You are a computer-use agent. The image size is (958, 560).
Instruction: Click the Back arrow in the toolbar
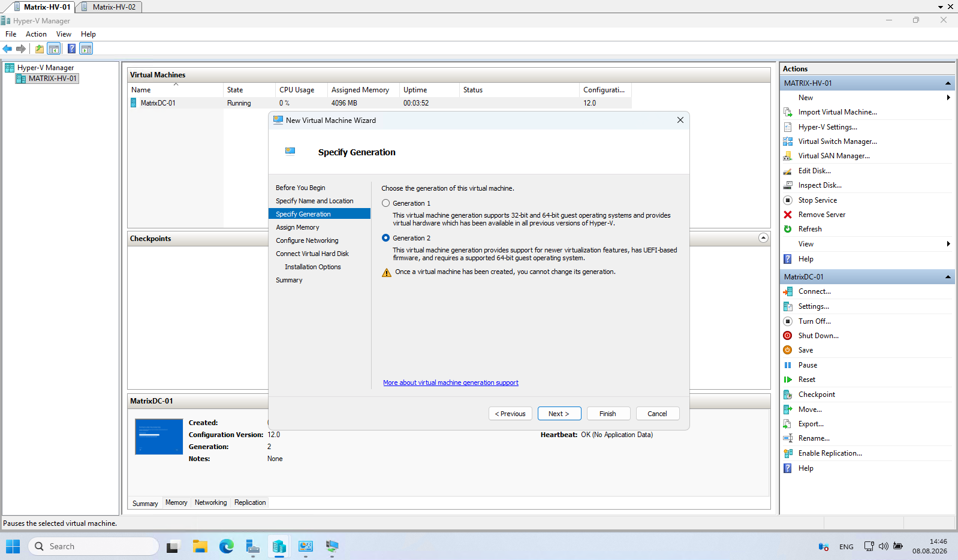point(7,49)
